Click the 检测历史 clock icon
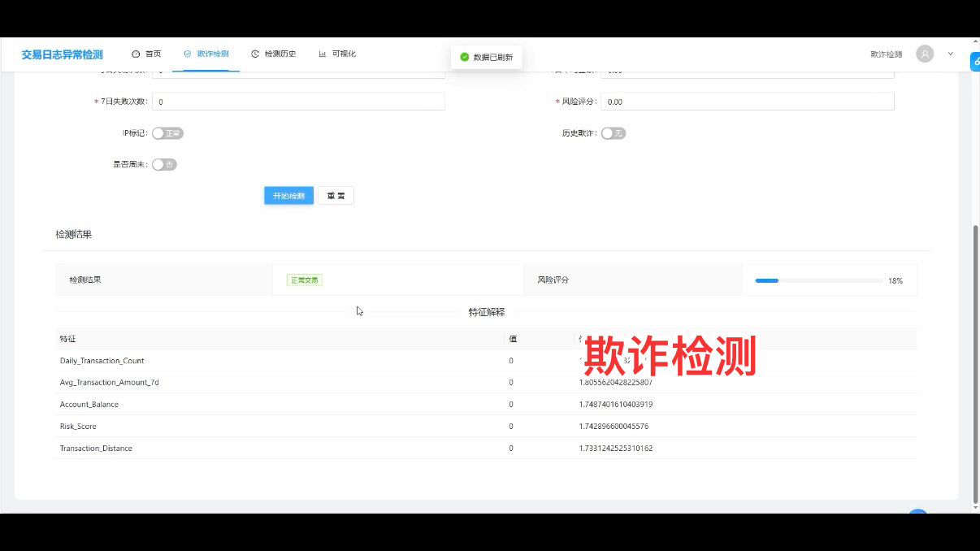The image size is (980, 551). pyautogui.click(x=255, y=54)
